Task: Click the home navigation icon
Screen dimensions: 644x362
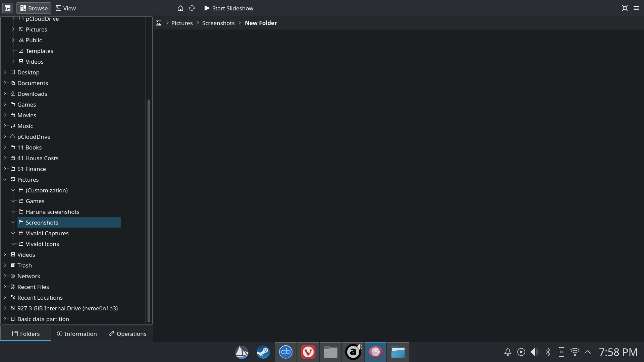Action: [180, 8]
